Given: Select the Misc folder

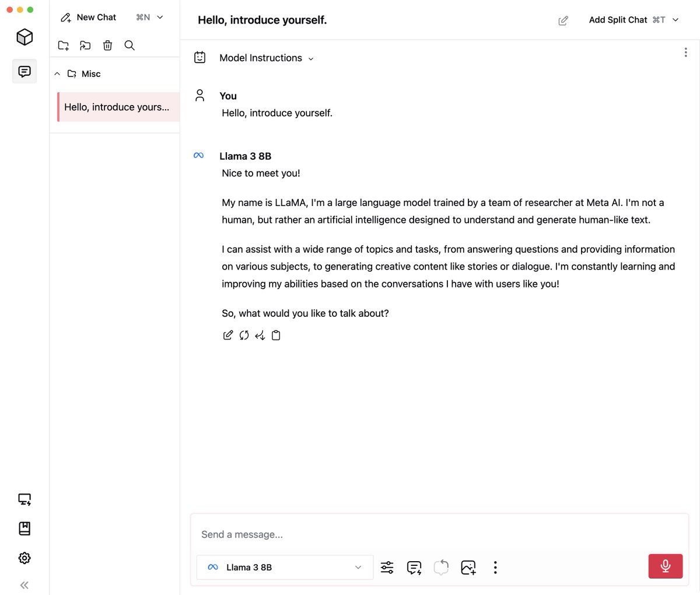Looking at the screenshot, I should pyautogui.click(x=84, y=73).
